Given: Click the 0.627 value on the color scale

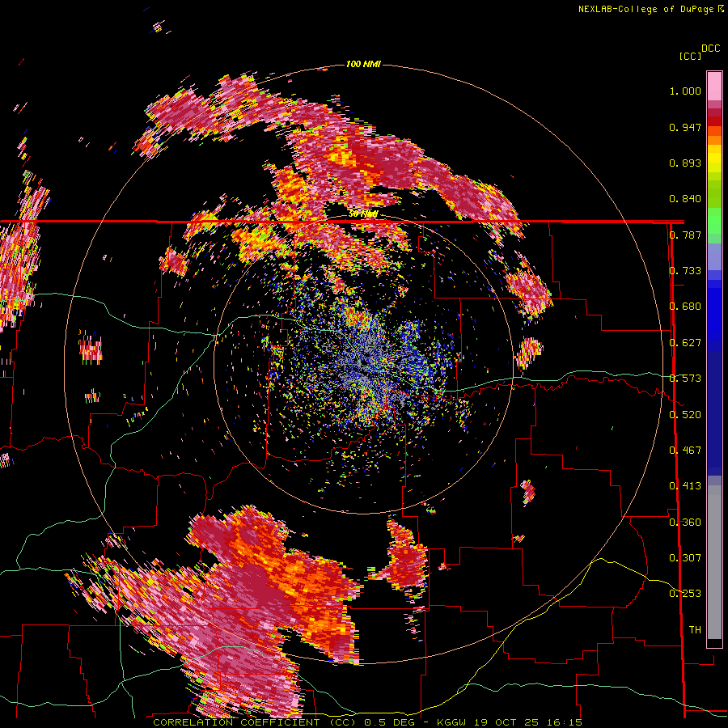Looking at the screenshot, I should pos(685,343).
